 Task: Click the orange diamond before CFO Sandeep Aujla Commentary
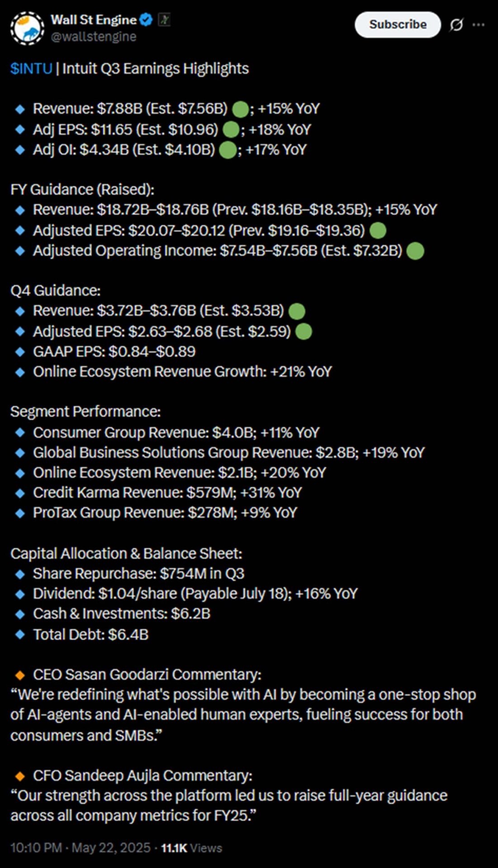click(x=20, y=776)
